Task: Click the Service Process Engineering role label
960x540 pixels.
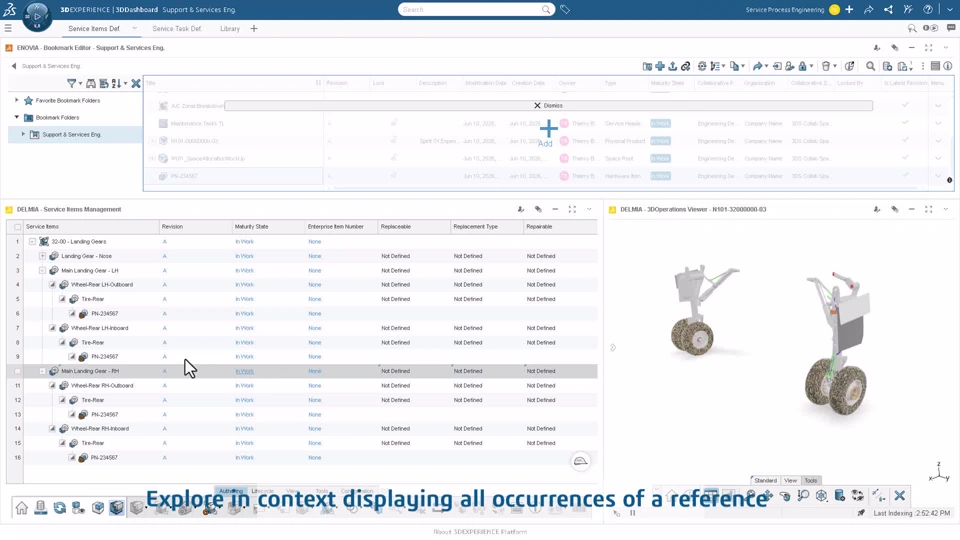Action: tap(784, 9)
